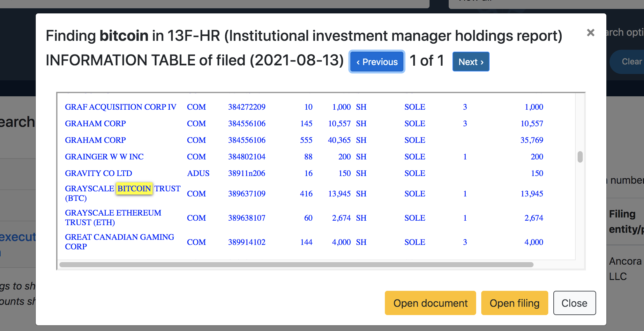Image resolution: width=644 pixels, height=331 pixels.
Task: Click GRAINGER W W INC issuer name
Action: 104,157
